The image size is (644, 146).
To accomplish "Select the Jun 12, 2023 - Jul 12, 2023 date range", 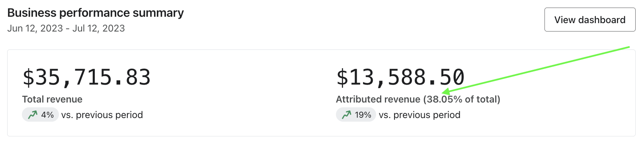I will tap(66, 28).
